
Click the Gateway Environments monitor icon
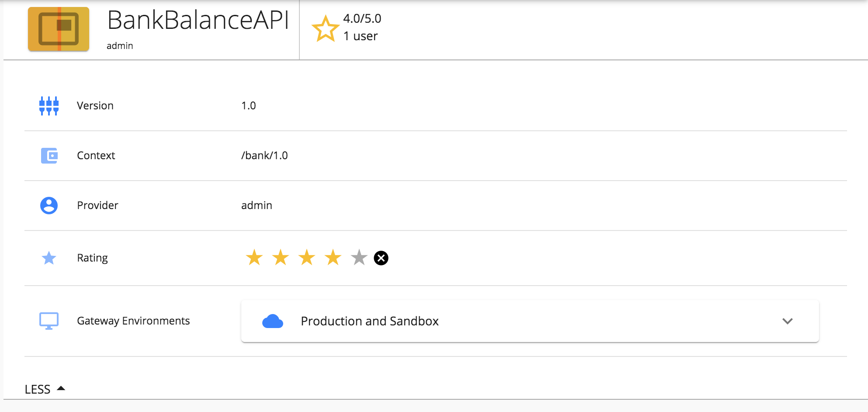(49, 321)
